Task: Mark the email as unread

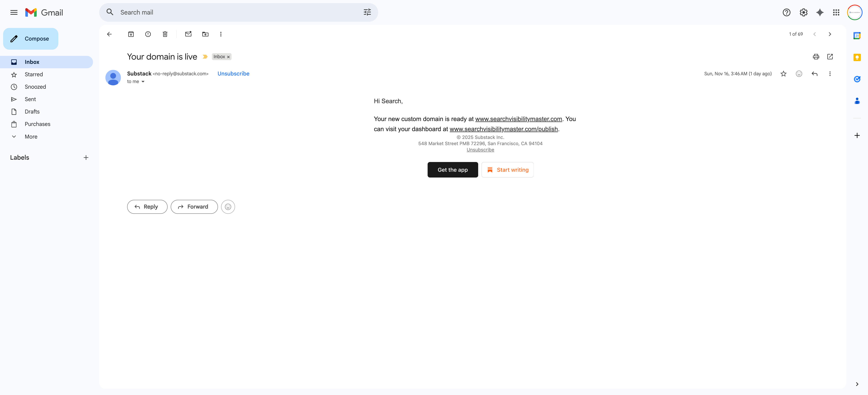Action: click(x=188, y=34)
